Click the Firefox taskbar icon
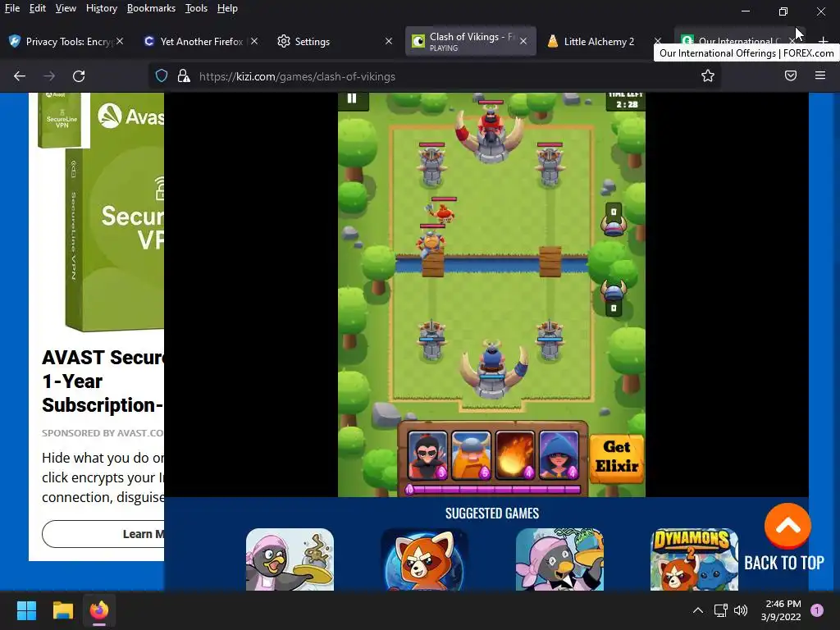This screenshot has width=840, height=630. coord(99,610)
